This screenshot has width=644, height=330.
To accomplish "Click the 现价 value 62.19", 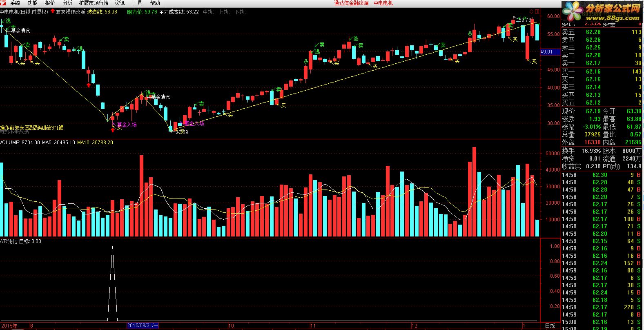I will pos(593,111).
